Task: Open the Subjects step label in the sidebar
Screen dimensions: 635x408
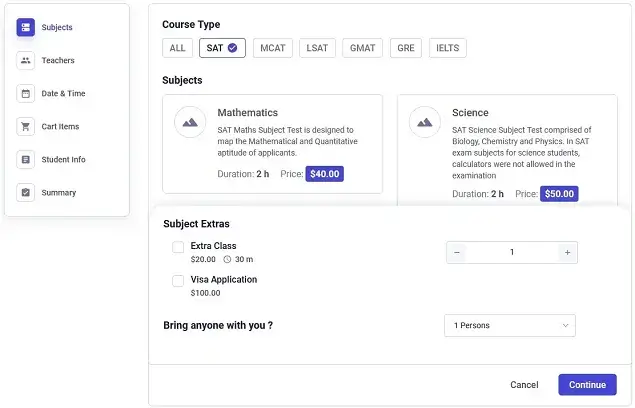Action: (x=57, y=27)
